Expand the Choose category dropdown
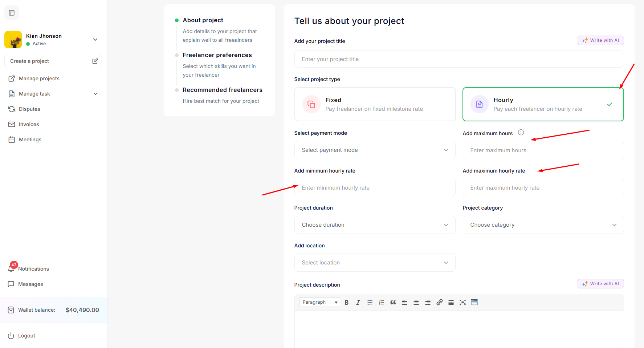The image size is (644, 348). 543,225
